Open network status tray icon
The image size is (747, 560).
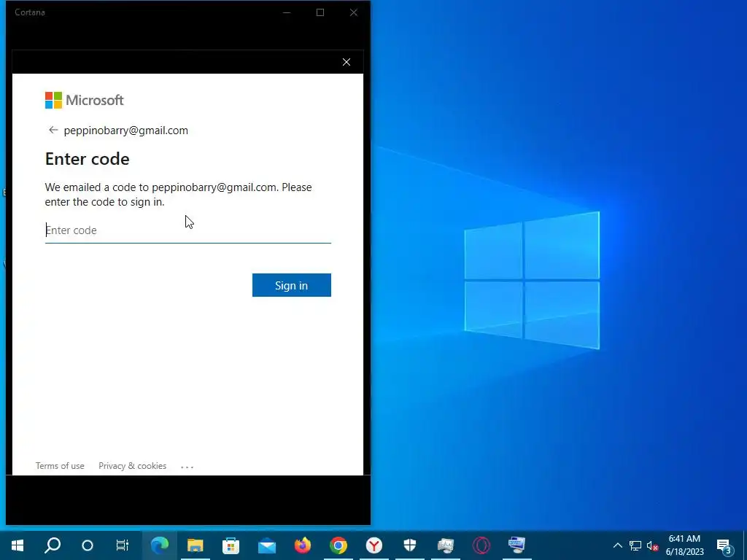tap(635, 545)
